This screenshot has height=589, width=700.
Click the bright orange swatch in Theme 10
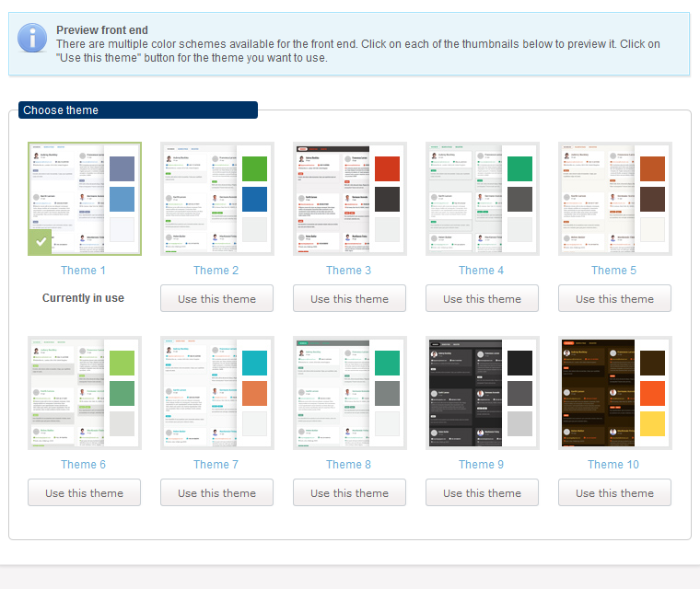652,394
